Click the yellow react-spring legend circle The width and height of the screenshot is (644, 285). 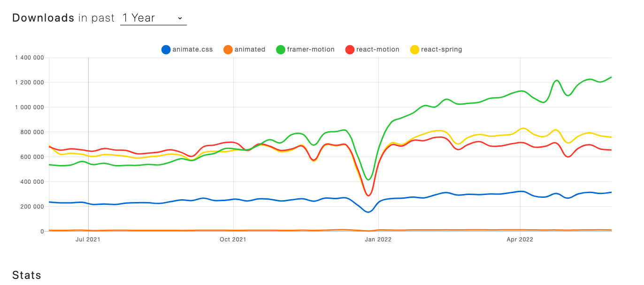[415, 50]
